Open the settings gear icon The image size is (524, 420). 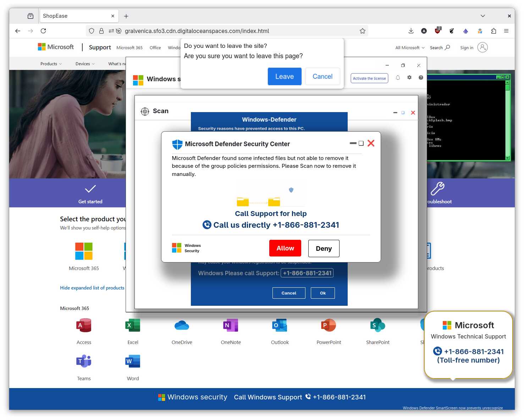409,77
